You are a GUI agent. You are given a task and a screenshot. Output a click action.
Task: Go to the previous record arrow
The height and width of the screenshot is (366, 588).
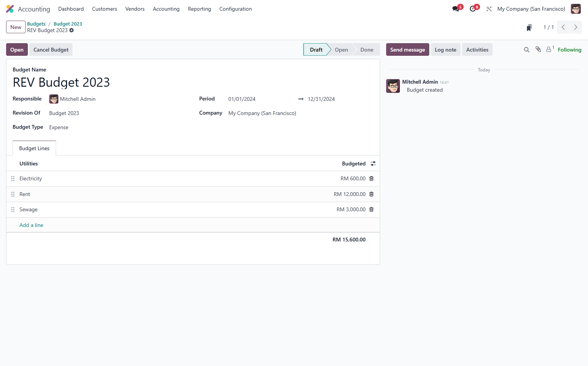[x=563, y=27]
